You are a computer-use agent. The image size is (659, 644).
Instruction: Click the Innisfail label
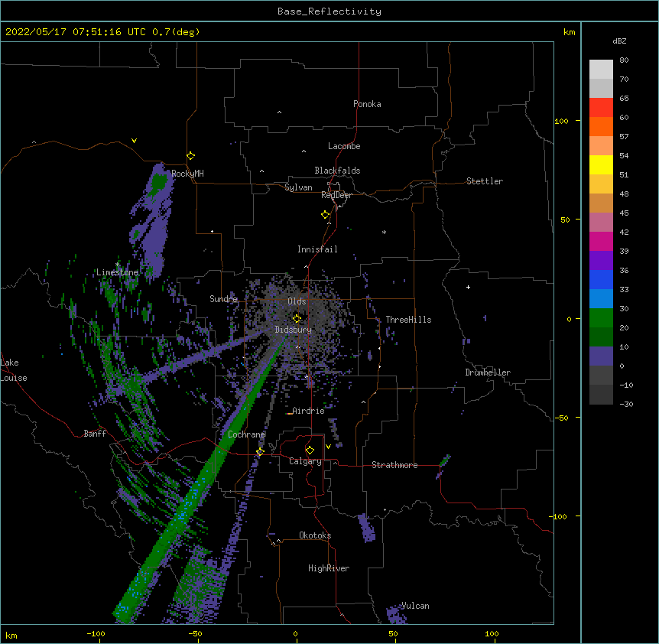click(x=317, y=249)
